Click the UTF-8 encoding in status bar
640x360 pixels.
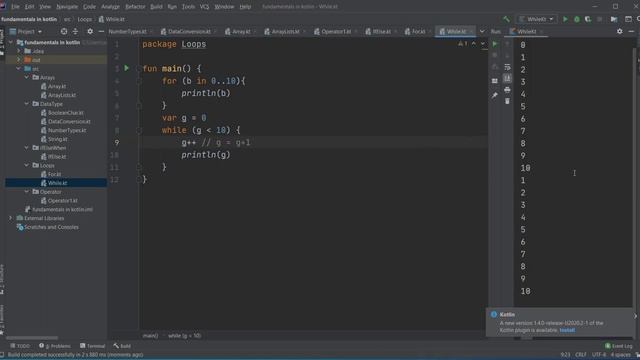[x=599, y=355]
